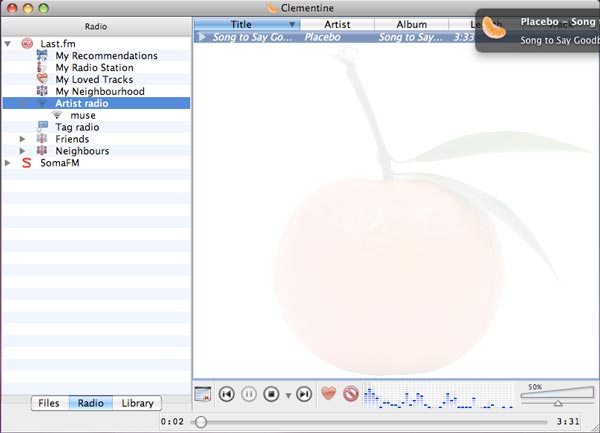Collapse the Last.fm tree node
The height and width of the screenshot is (433, 600).
pos(8,44)
